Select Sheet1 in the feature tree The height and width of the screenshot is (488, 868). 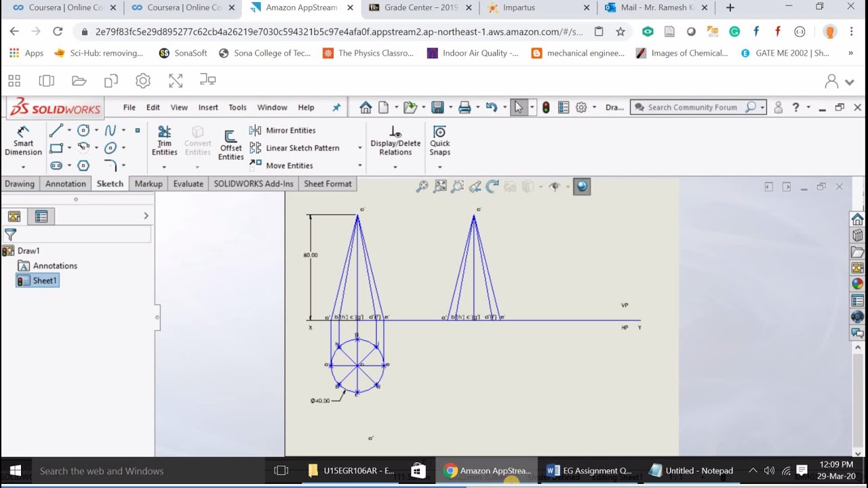[38, 281]
